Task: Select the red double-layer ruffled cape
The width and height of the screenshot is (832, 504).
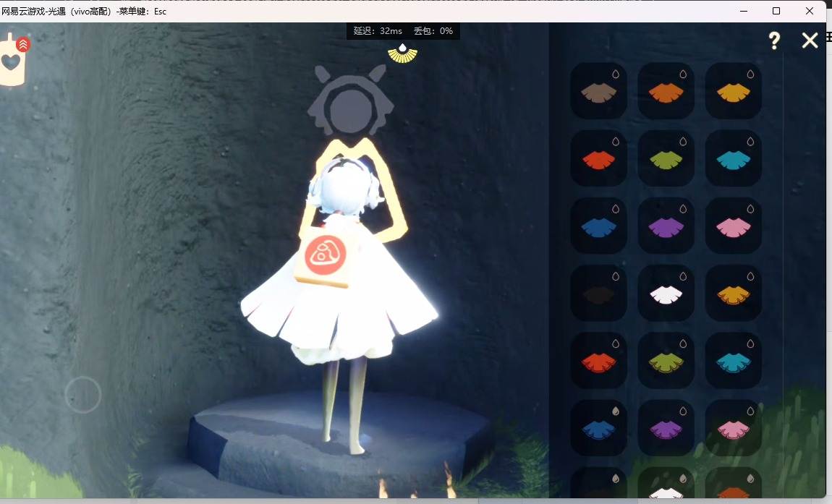Action: coord(598,360)
